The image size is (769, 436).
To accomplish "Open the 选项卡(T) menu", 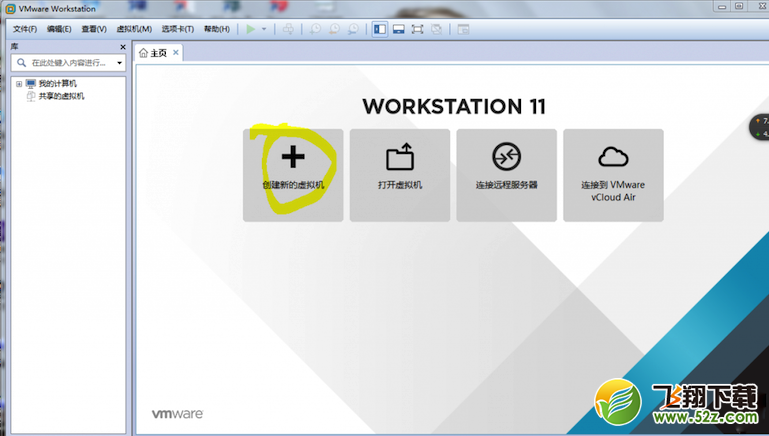I will coord(178,29).
